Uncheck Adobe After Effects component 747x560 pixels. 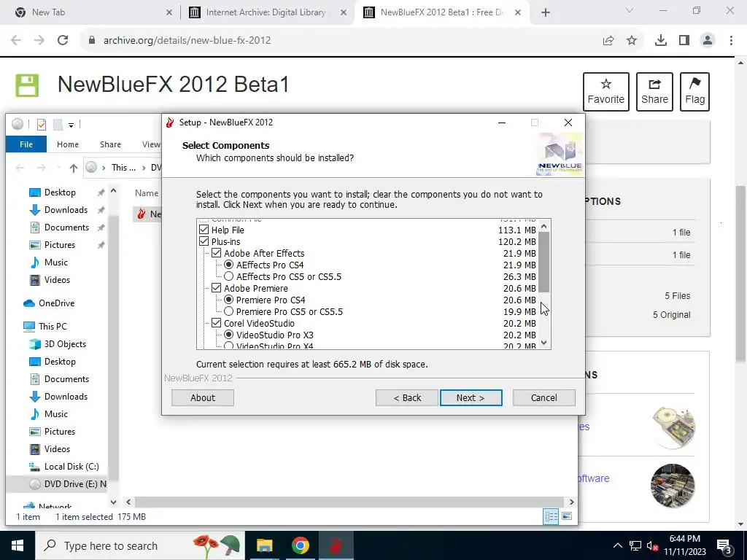pyautogui.click(x=216, y=253)
